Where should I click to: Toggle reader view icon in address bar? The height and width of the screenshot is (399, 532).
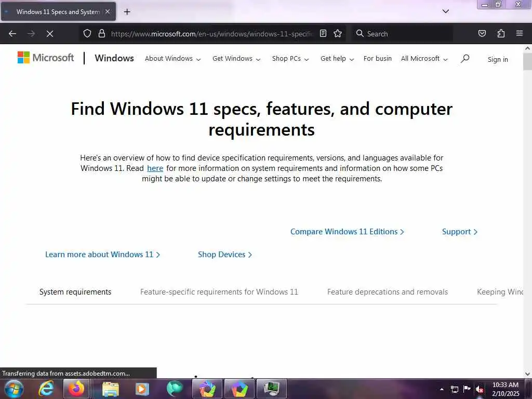pyautogui.click(x=323, y=34)
